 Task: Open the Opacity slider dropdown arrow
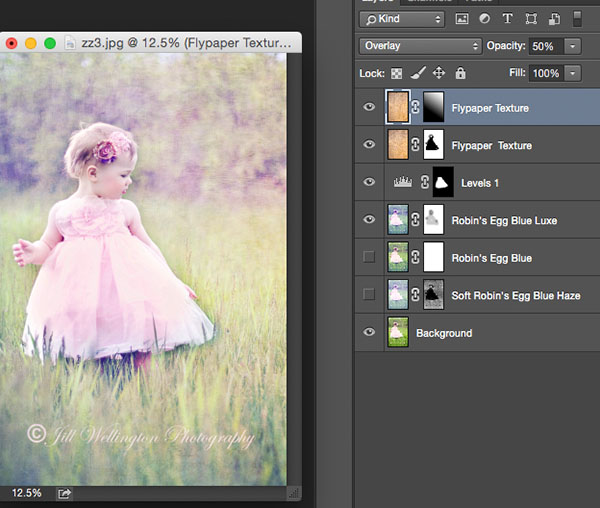(573, 46)
